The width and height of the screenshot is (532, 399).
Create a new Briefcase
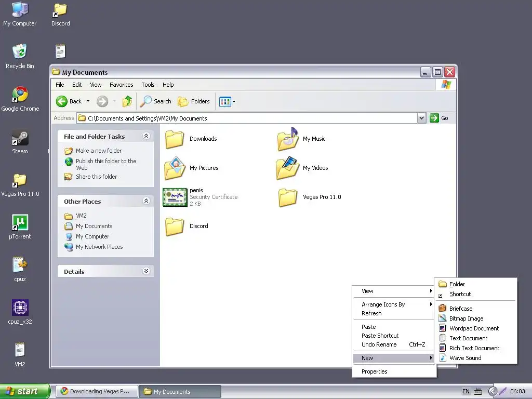point(476,309)
